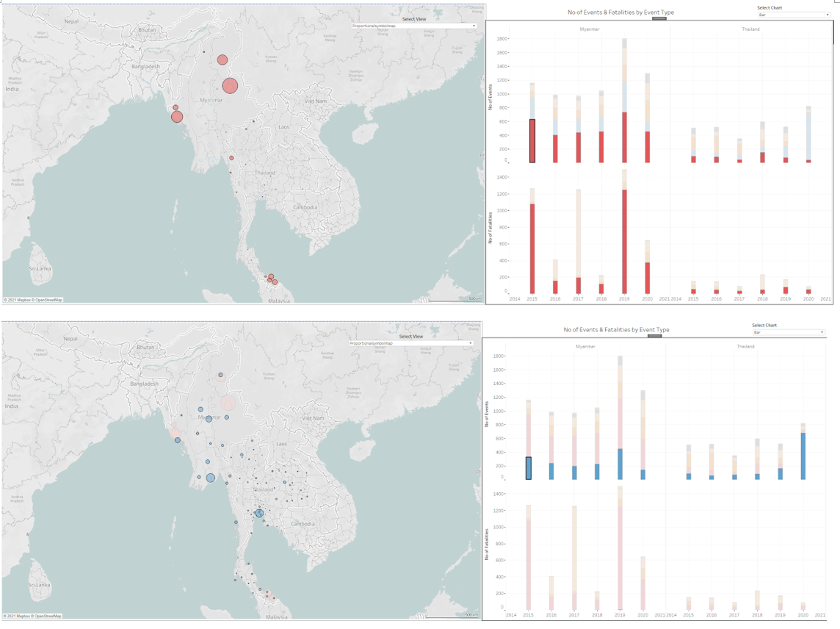The width and height of the screenshot is (840, 629).
Task: Select the red circle in northern Myanmar
Action: point(222,60)
